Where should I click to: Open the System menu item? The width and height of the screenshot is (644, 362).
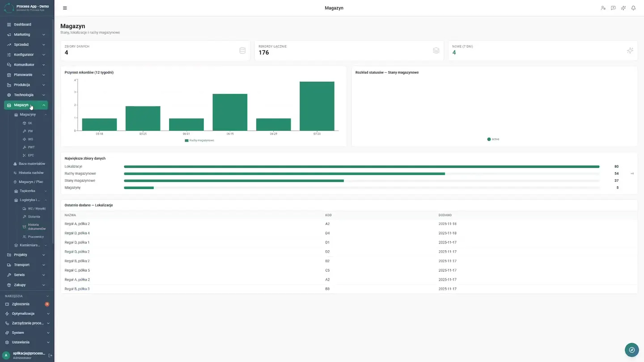[x=27, y=333]
